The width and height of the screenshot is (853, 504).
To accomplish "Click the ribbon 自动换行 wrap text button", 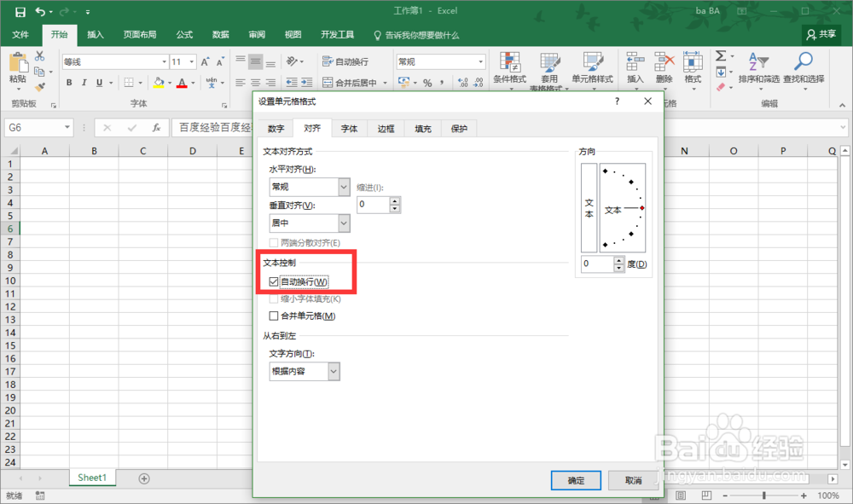I will click(x=345, y=62).
